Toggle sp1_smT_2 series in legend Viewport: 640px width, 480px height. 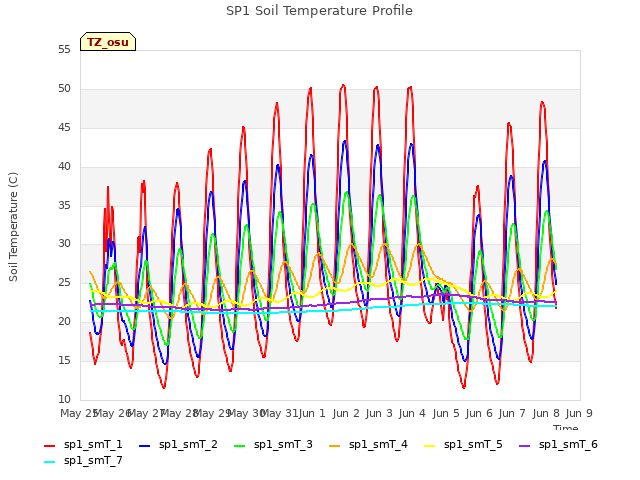point(178,445)
